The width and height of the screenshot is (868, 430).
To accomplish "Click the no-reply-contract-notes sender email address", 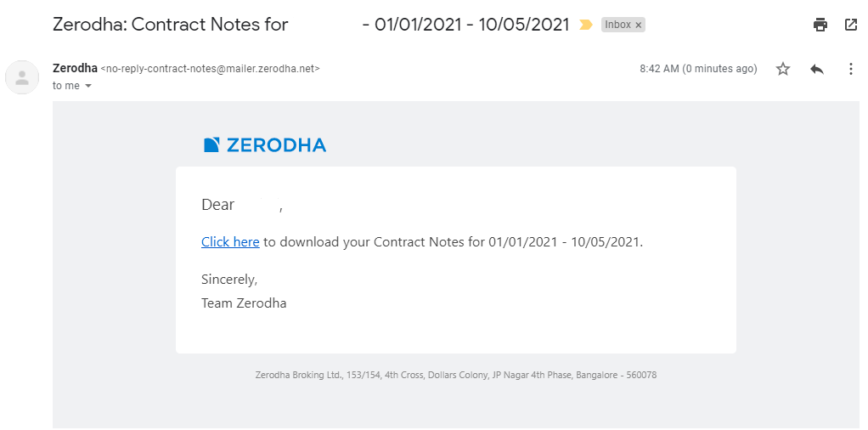I will [x=210, y=69].
